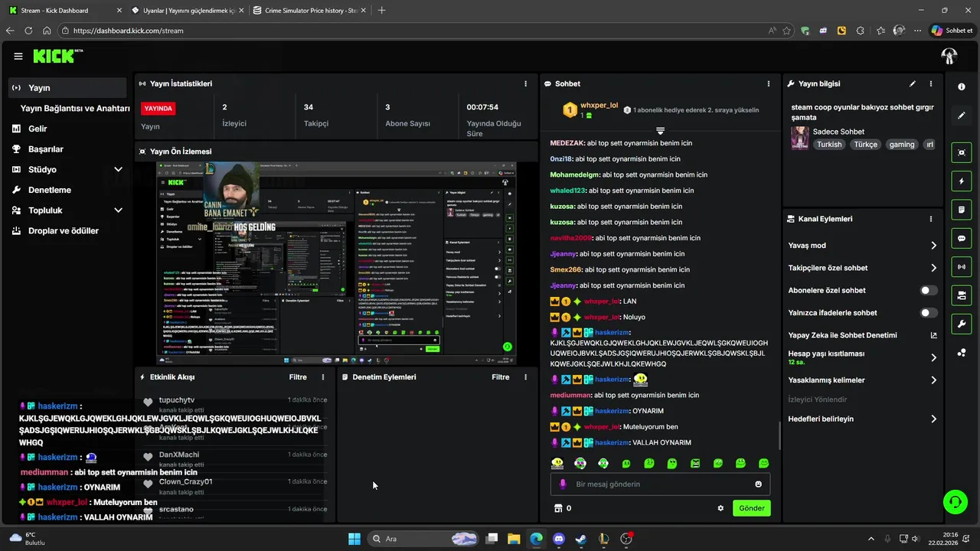Click the dashboard.kick.com address bar
The height and width of the screenshot is (551, 980).
pyautogui.click(x=413, y=31)
